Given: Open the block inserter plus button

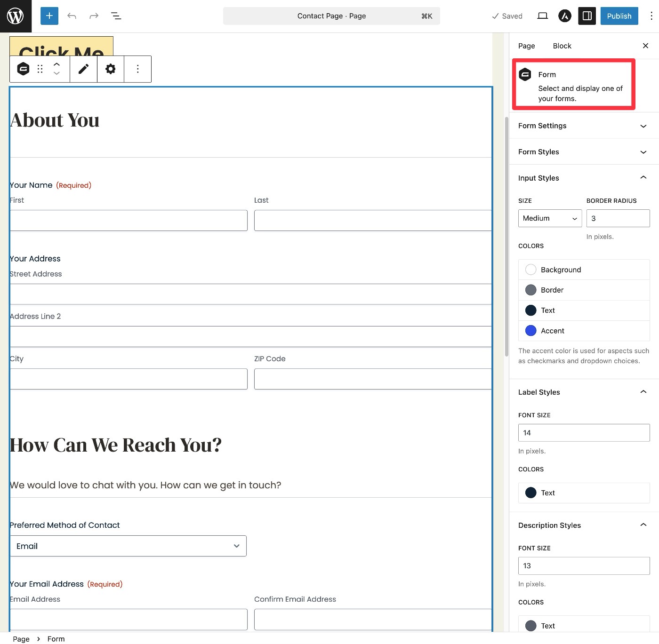Looking at the screenshot, I should [x=49, y=16].
